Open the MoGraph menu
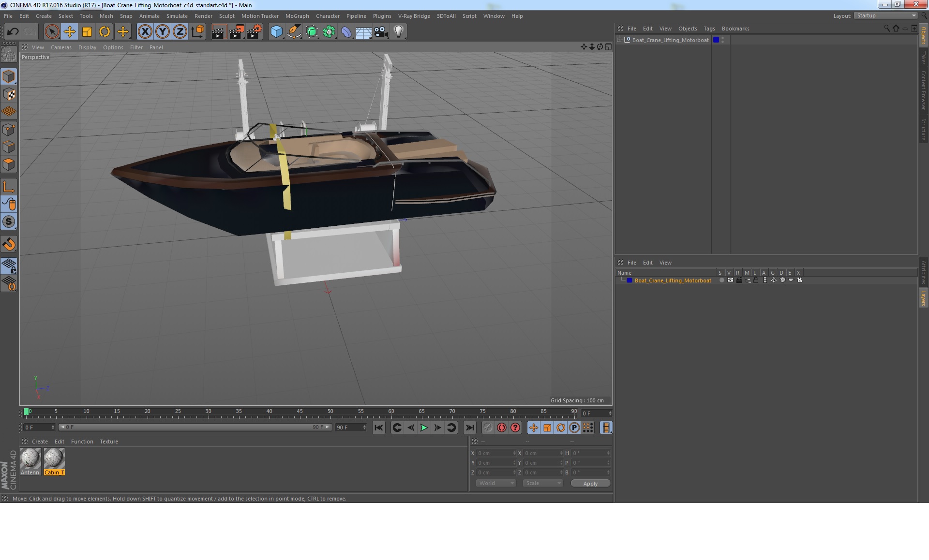Viewport: 929px width, 560px height. point(297,16)
